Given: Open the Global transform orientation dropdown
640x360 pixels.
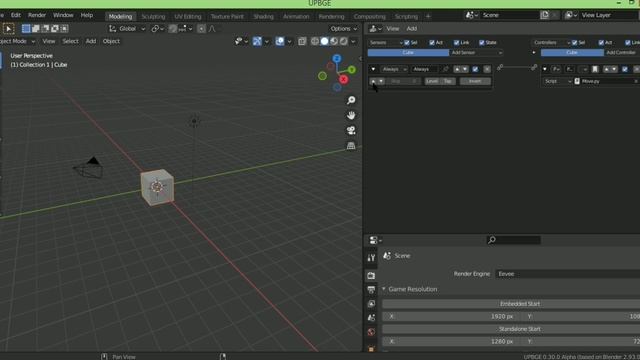Looking at the screenshot, I should pos(127,29).
